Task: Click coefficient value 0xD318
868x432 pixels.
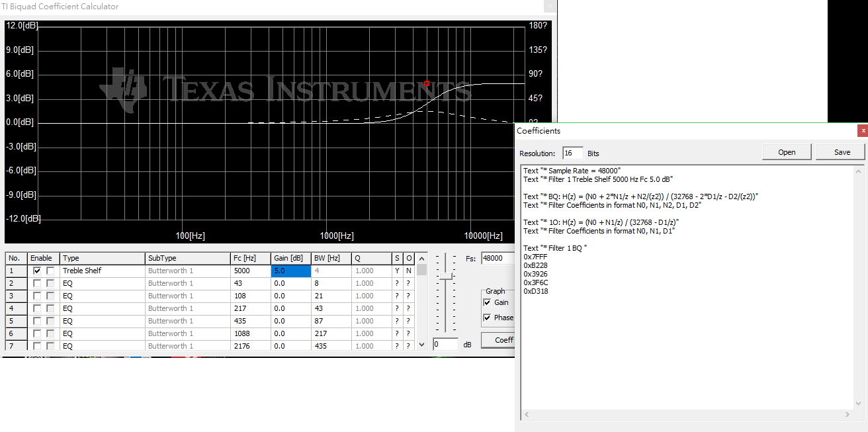Action: click(x=535, y=291)
